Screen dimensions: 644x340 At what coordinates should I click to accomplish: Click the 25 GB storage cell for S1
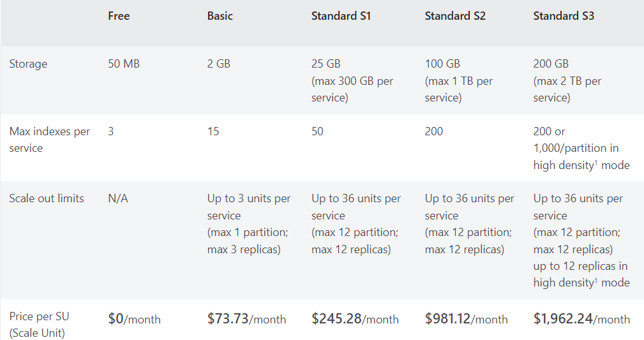[x=352, y=80]
